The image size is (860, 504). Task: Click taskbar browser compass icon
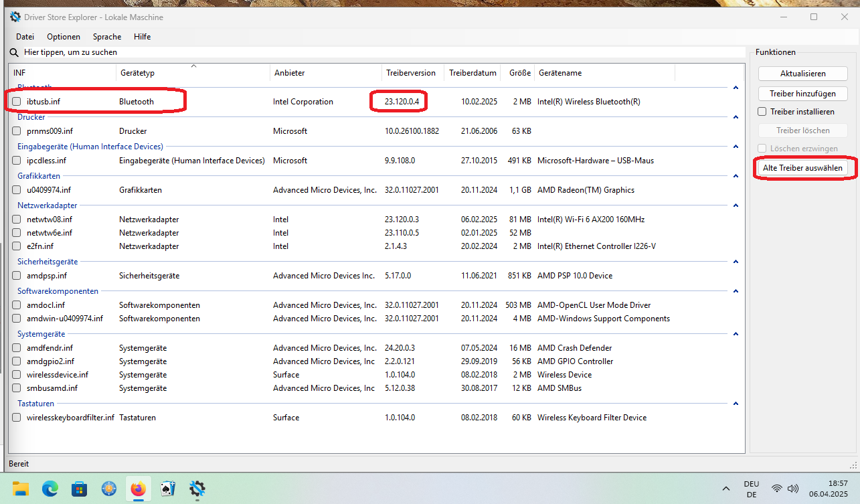point(109,489)
